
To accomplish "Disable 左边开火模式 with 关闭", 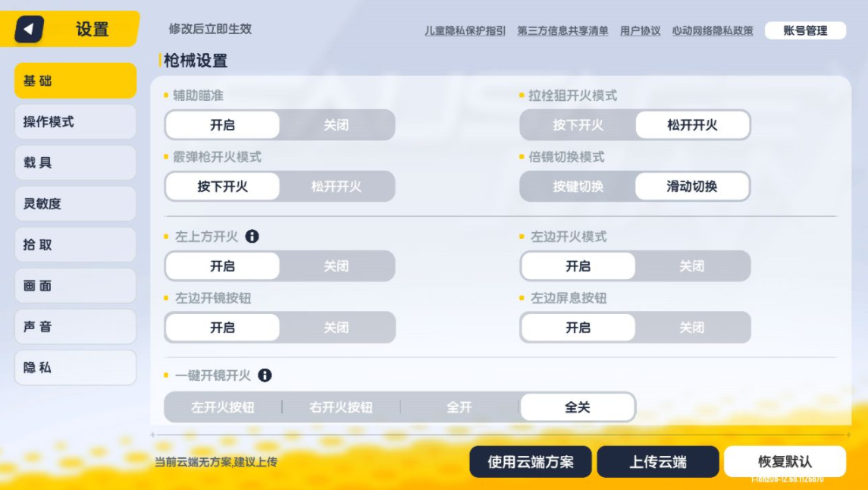I will coord(692,266).
